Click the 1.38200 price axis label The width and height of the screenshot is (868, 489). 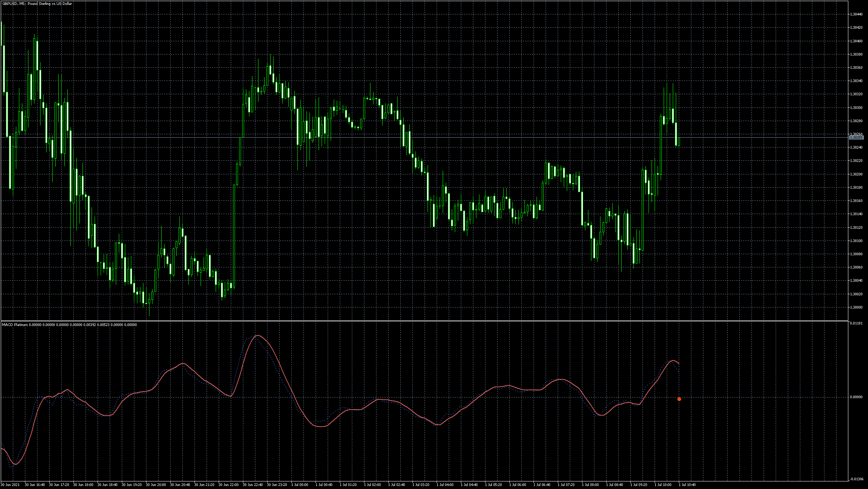coord(856,174)
